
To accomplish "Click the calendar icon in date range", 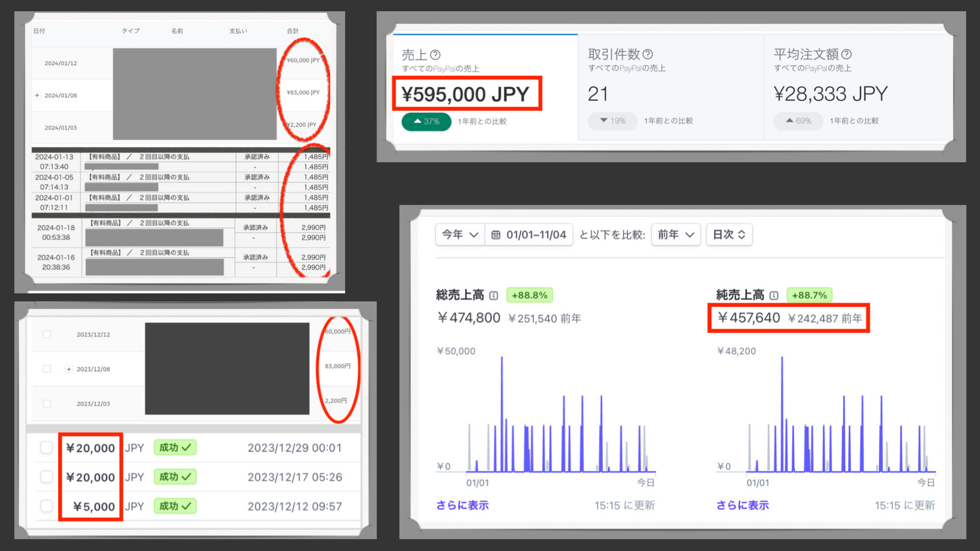I will tap(496, 235).
